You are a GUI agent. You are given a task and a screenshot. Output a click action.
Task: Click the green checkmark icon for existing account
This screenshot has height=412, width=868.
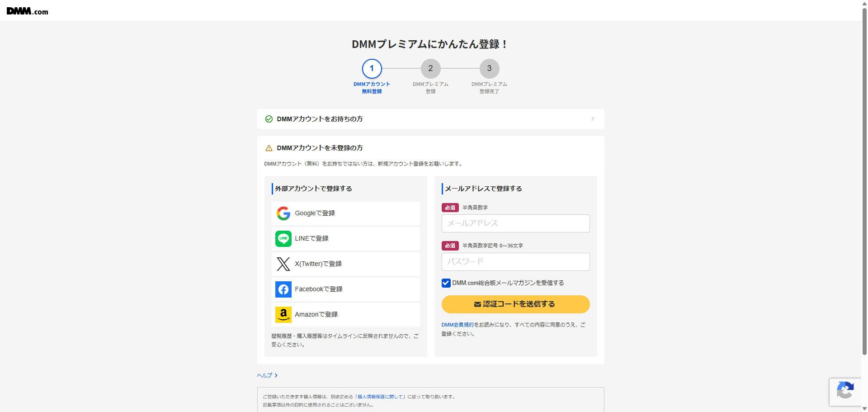[x=269, y=119]
